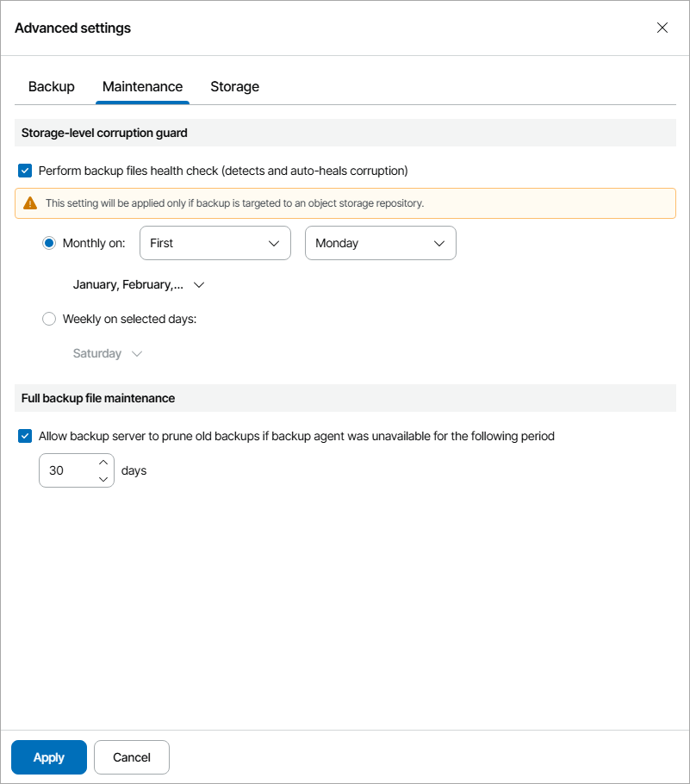Expand the January, February months list
The height and width of the screenshot is (784, 690).
(x=139, y=284)
